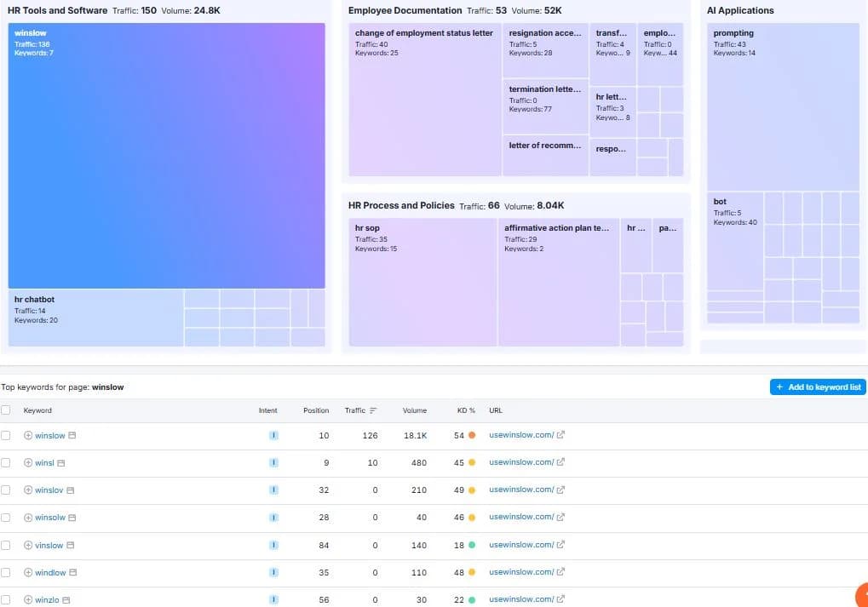Toggle the select-all checkbox in table header
The width and height of the screenshot is (868, 607).
[x=5, y=410]
